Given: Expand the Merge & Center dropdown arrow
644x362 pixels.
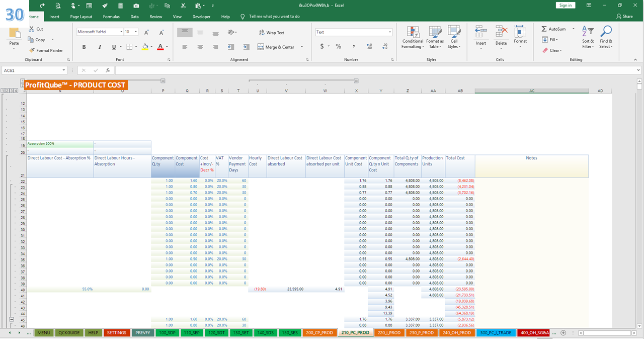Looking at the screenshot, I should (x=302, y=47).
